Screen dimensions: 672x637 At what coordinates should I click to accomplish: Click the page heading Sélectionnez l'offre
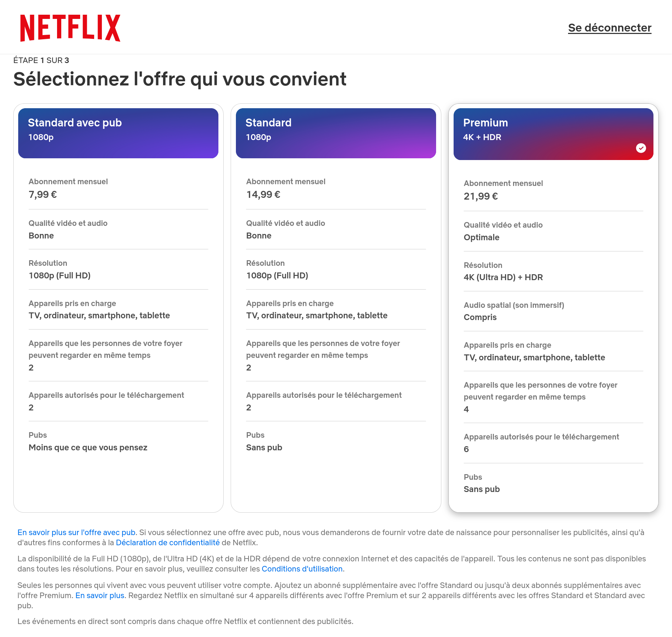[180, 79]
